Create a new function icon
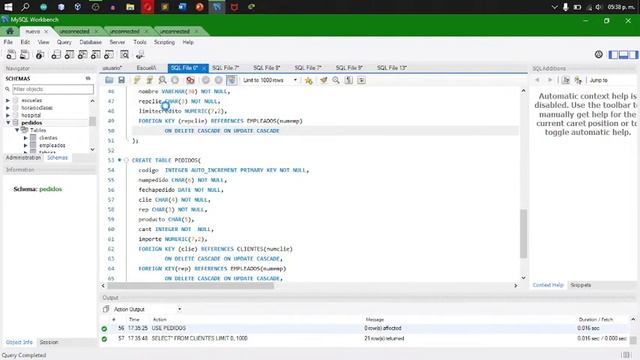Image resolution: width=640 pixels, height=360 pixels. pos(109,55)
